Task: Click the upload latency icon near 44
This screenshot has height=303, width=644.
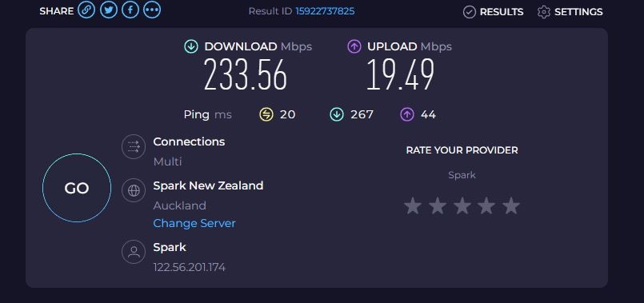Action: [x=407, y=114]
